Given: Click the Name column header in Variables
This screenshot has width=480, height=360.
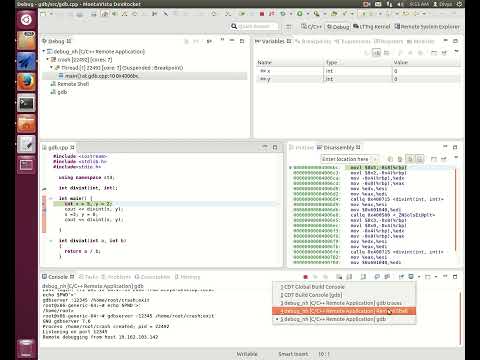Looking at the screenshot, I should (290, 63).
